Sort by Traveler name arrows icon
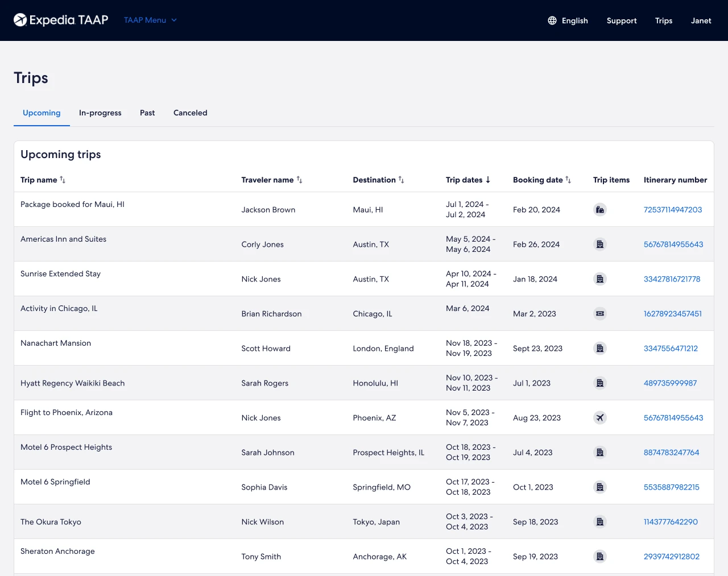 299,180
